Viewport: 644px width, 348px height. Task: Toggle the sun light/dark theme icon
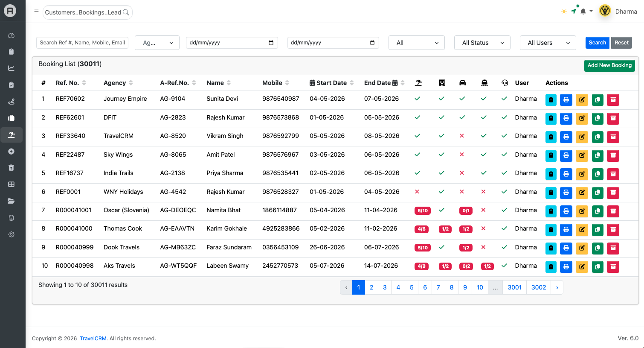click(x=564, y=12)
